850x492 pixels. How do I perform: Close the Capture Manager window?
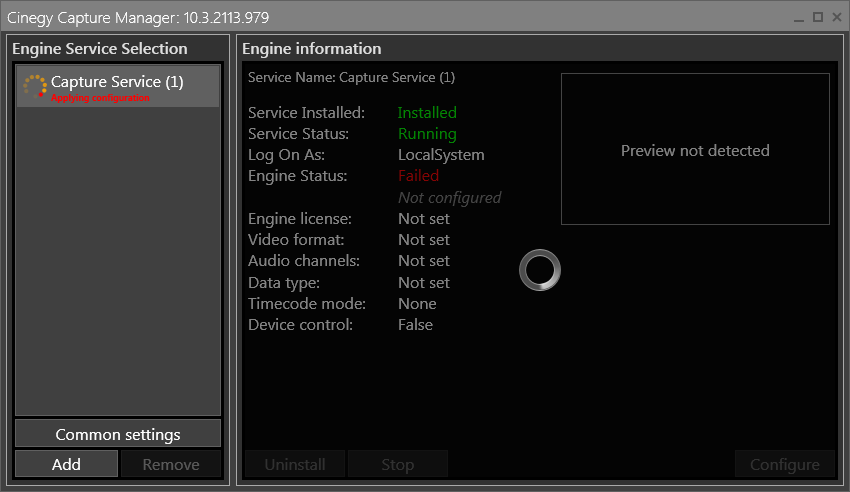837,17
